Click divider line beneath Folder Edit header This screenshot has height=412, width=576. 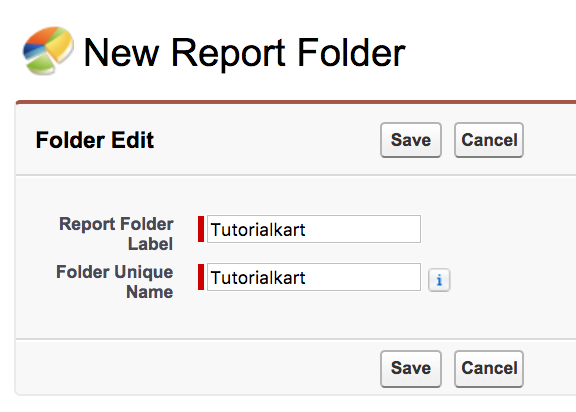tap(296, 175)
